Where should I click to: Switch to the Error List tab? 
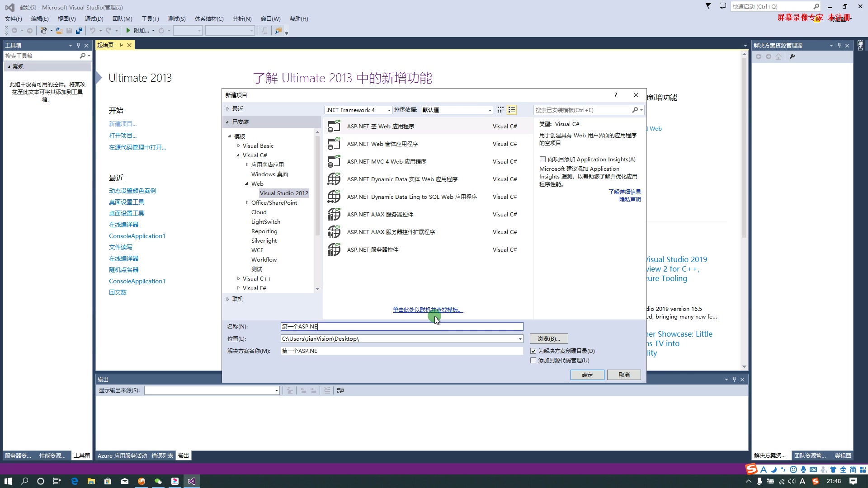click(162, 455)
